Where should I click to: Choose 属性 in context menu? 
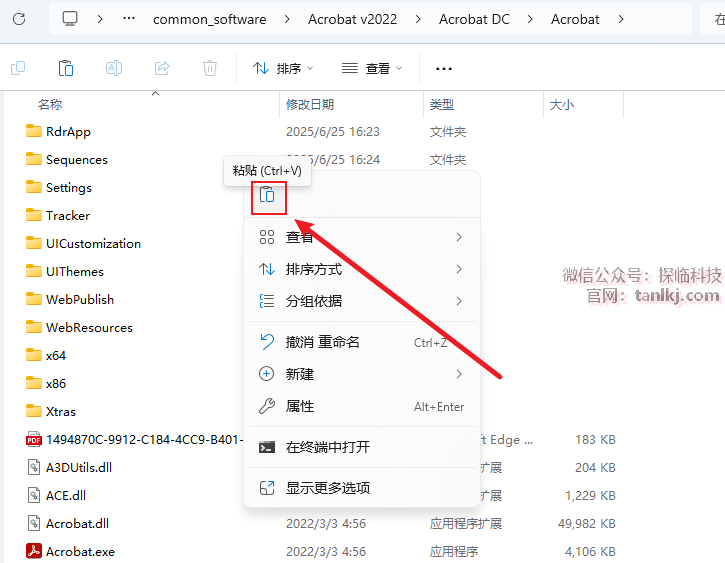click(x=362, y=406)
